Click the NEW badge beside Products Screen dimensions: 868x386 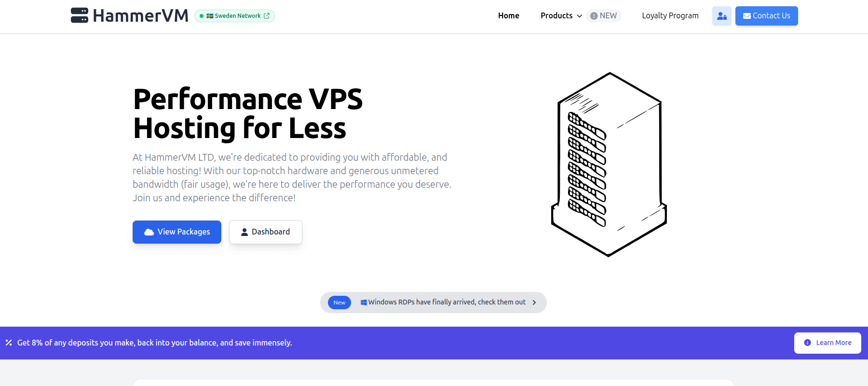click(603, 16)
